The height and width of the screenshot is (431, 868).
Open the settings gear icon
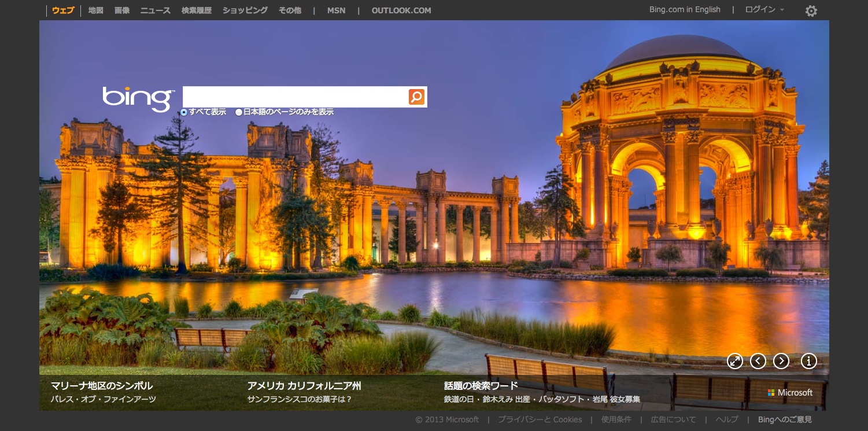(x=811, y=11)
